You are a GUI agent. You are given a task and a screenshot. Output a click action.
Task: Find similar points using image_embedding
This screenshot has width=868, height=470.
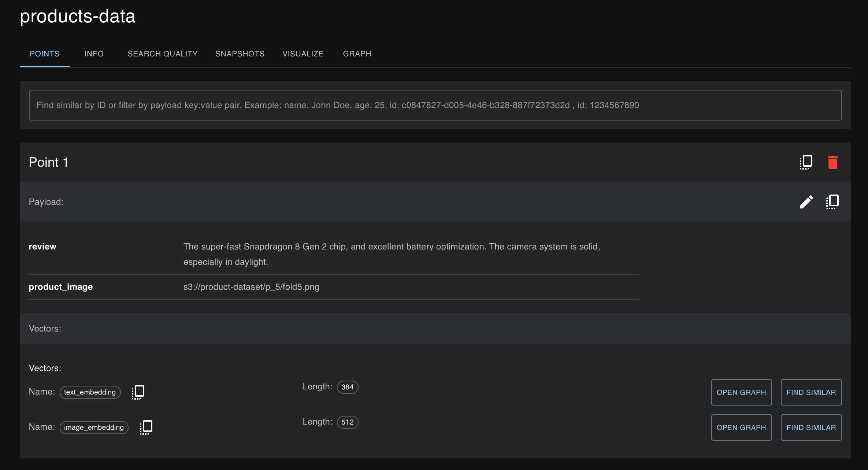point(811,428)
